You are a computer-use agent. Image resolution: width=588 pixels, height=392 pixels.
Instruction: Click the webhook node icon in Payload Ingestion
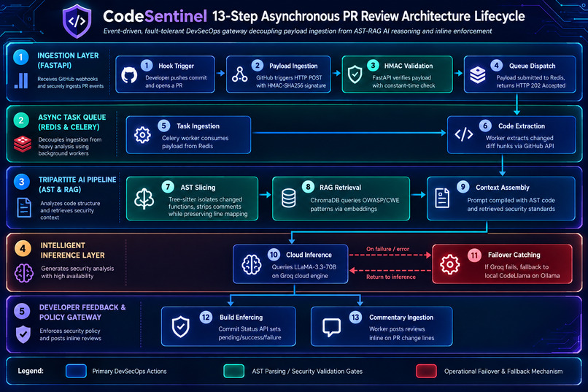coord(239,74)
